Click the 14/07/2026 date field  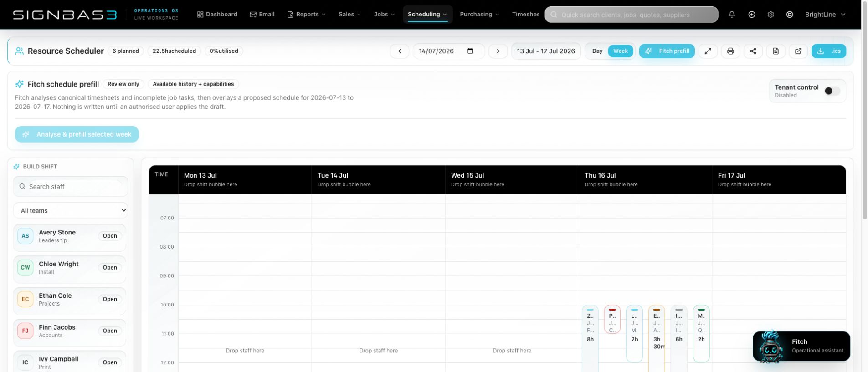pyautogui.click(x=448, y=51)
